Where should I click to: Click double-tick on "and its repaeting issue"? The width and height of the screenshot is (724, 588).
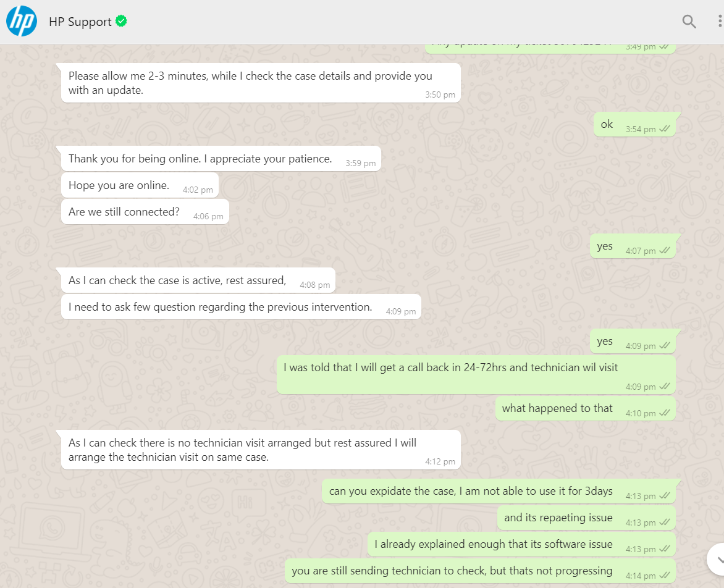[x=665, y=523]
